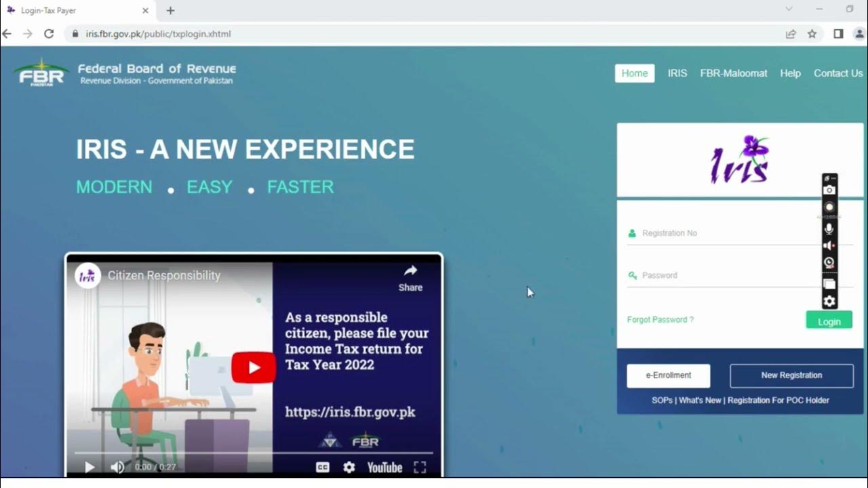Toggle the recorder microphone icon

(x=829, y=229)
